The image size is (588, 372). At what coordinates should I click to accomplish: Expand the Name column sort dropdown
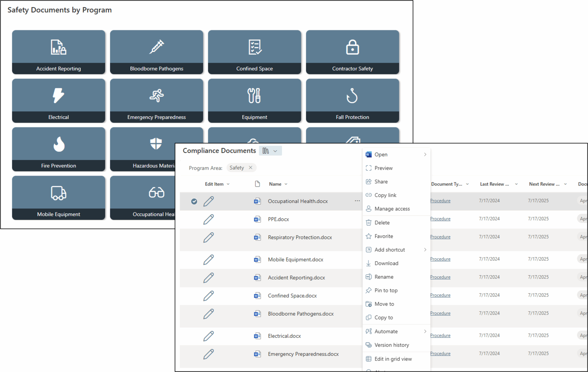(x=286, y=184)
